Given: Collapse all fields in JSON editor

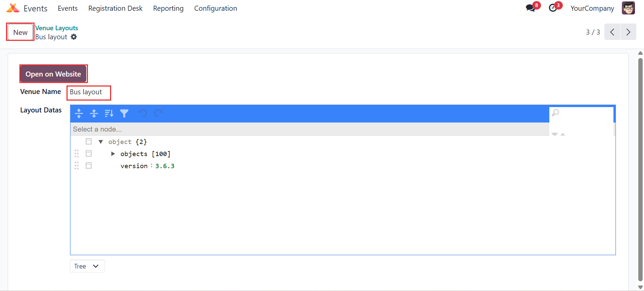Looking at the screenshot, I should tap(94, 113).
